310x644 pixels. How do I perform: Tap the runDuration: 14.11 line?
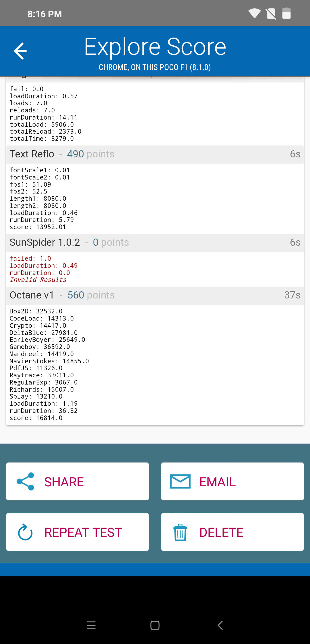[x=44, y=118]
